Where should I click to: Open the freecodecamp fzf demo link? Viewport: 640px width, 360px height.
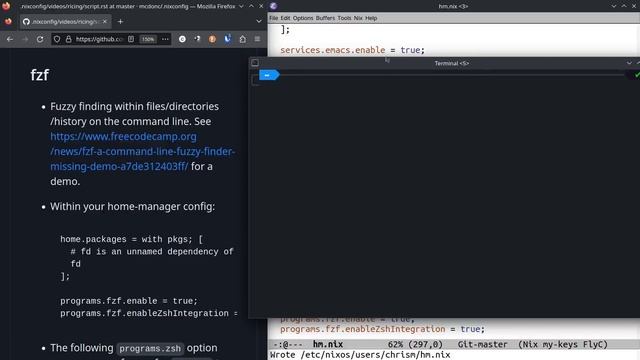(142, 151)
